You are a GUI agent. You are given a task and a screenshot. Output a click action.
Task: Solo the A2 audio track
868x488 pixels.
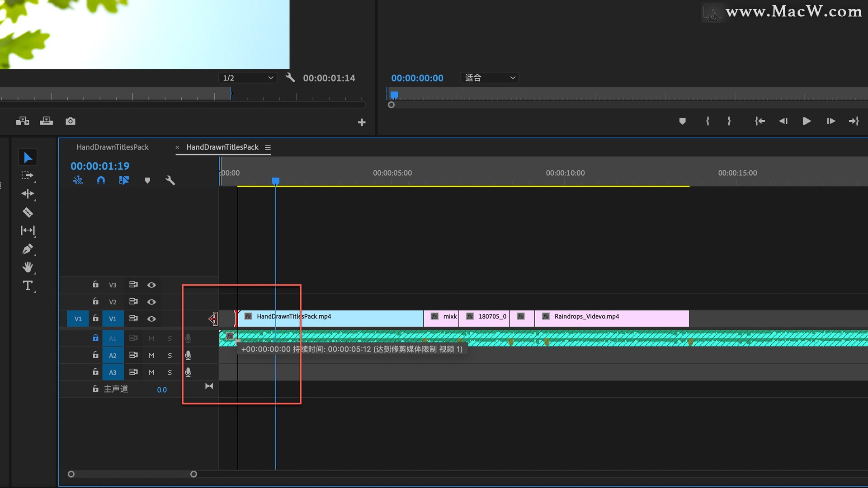click(170, 355)
